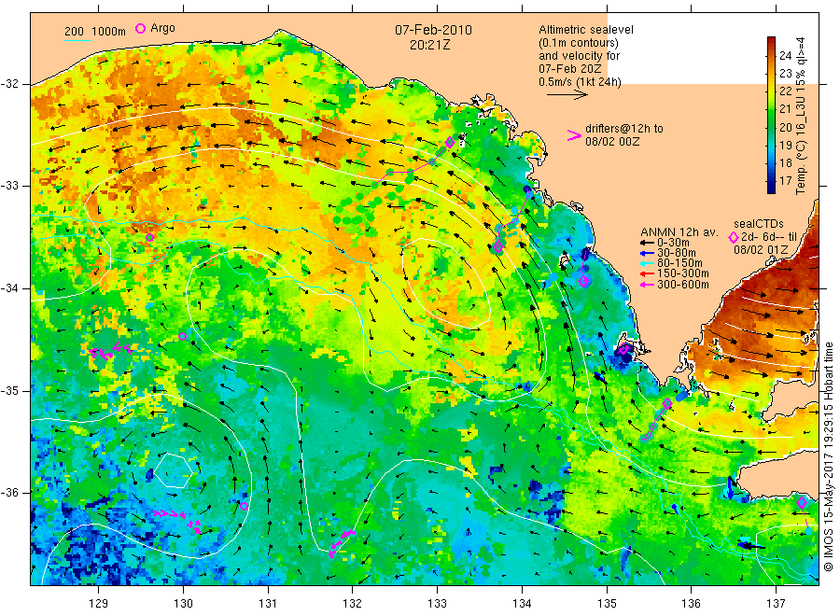
Task: Click the cyan line under the 200 label
Action: [x=77, y=40]
